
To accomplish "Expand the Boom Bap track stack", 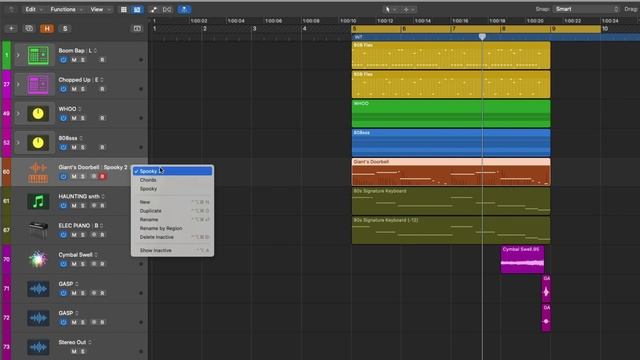I will tap(18, 55).
